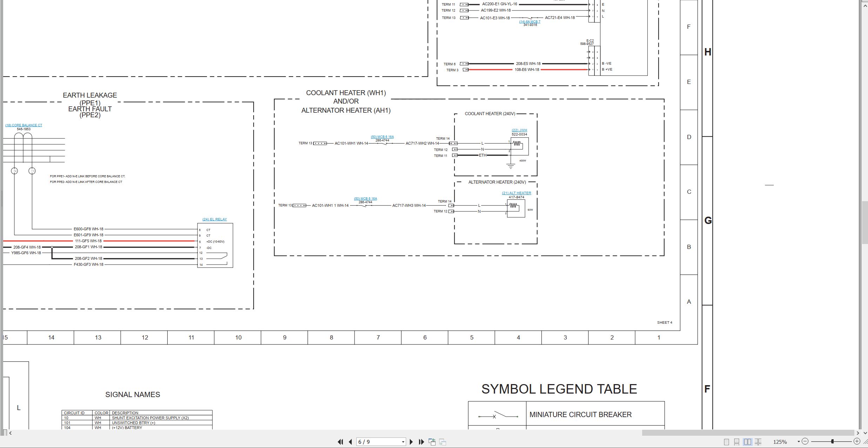Open the page number dropdown arrow
Image resolution: width=868 pixels, height=448 pixels.
pos(403,442)
